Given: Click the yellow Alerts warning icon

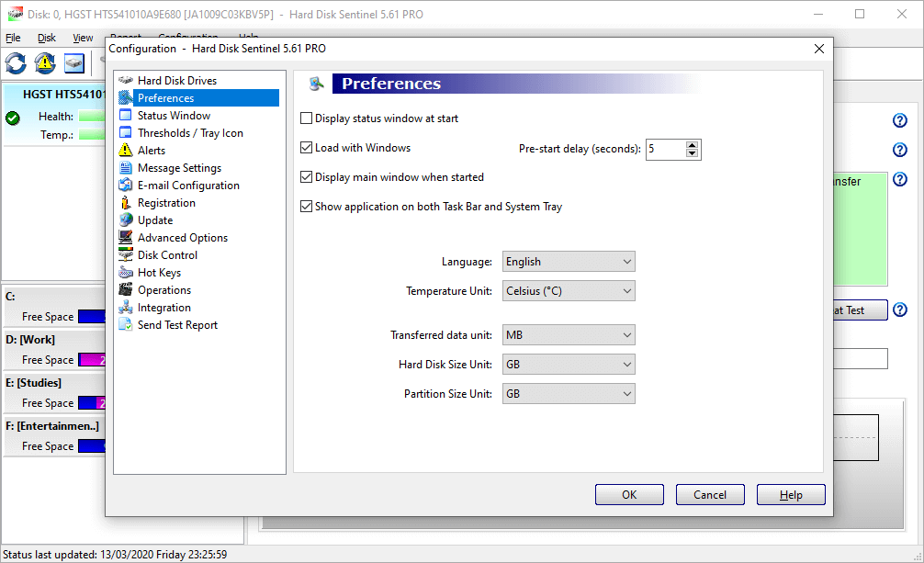Looking at the screenshot, I should coord(126,150).
